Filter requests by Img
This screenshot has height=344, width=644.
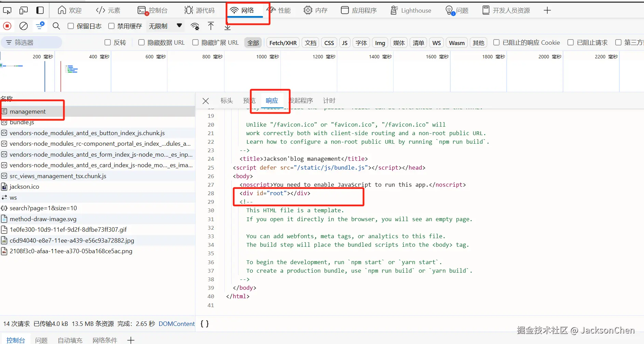380,43
